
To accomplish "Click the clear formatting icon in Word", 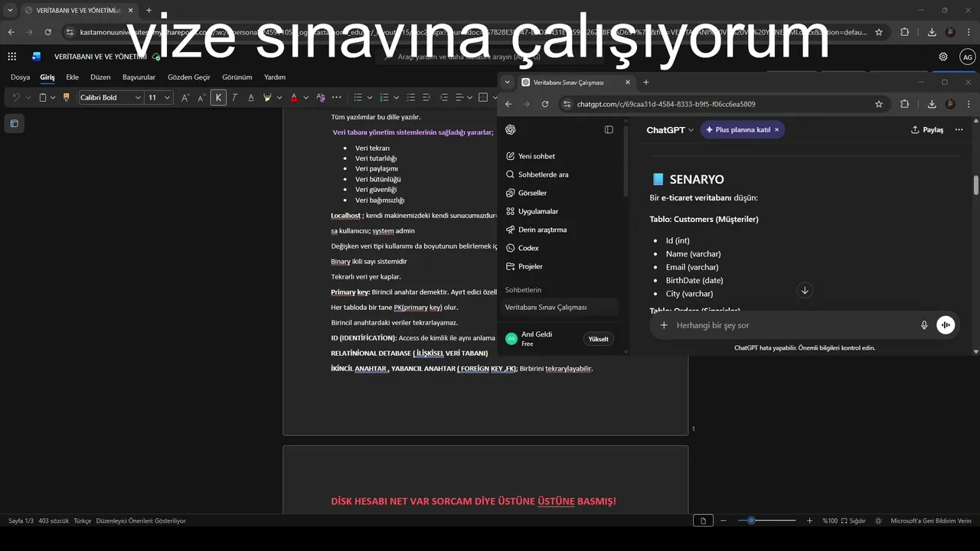I will [320, 97].
